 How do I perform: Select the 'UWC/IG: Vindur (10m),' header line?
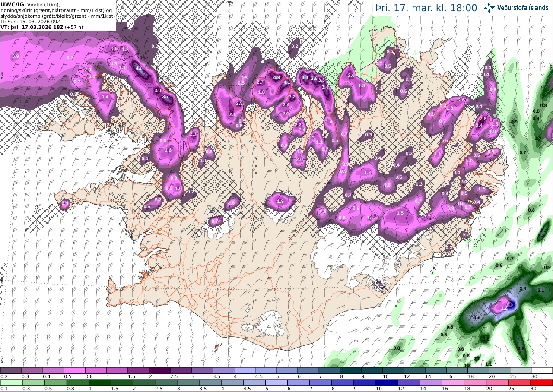pos(30,4)
